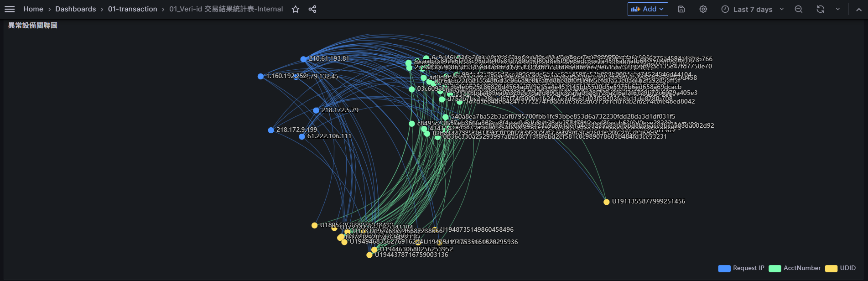The width and height of the screenshot is (868, 281).
Task: Open the hamburger navigation menu
Action: tap(10, 9)
